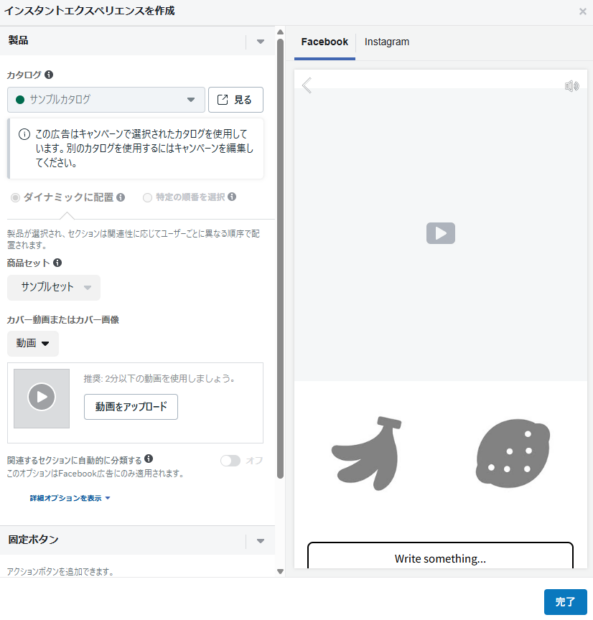593x620 pixels.
Task: Click the 完了 button
Action: point(565,602)
